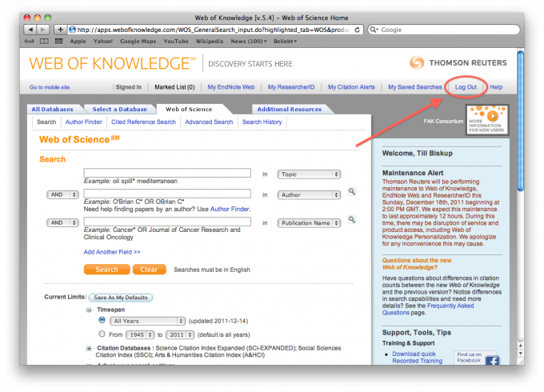The height and width of the screenshot is (392, 544).
Task: Click the More Information for New Users image
Action: click(x=487, y=120)
